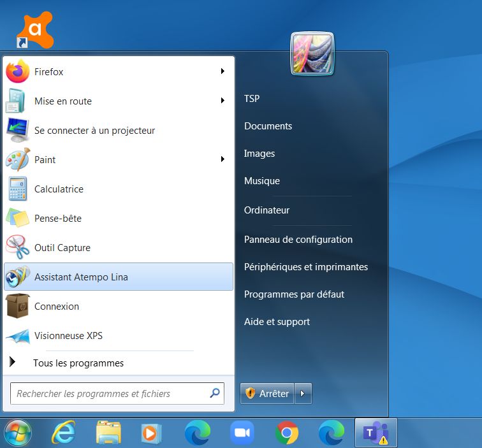This screenshot has width=482, height=448.
Task: Click the Rechercher les programmes et fichiers field
Action: click(117, 393)
